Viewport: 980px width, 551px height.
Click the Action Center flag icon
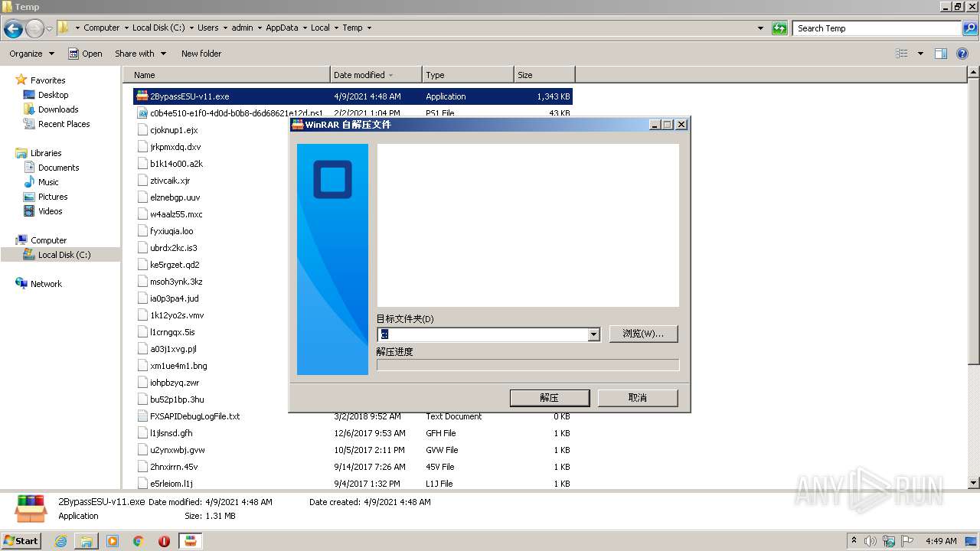pos(906,541)
